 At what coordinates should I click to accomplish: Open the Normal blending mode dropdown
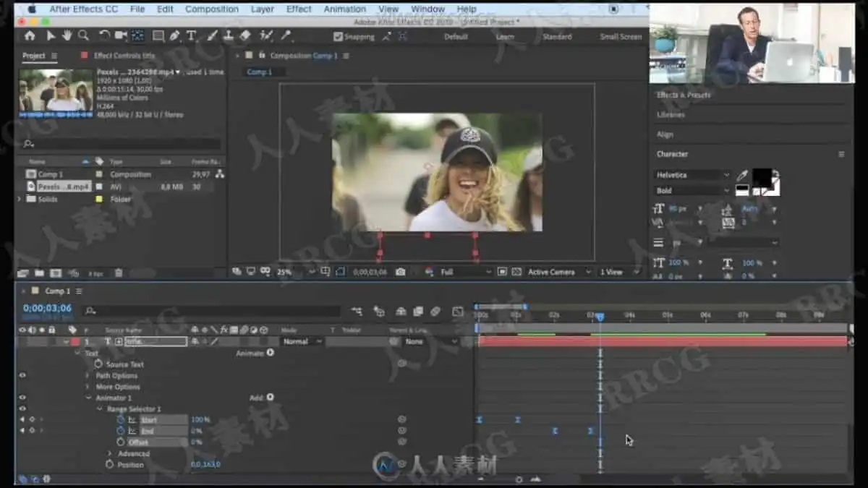click(302, 341)
